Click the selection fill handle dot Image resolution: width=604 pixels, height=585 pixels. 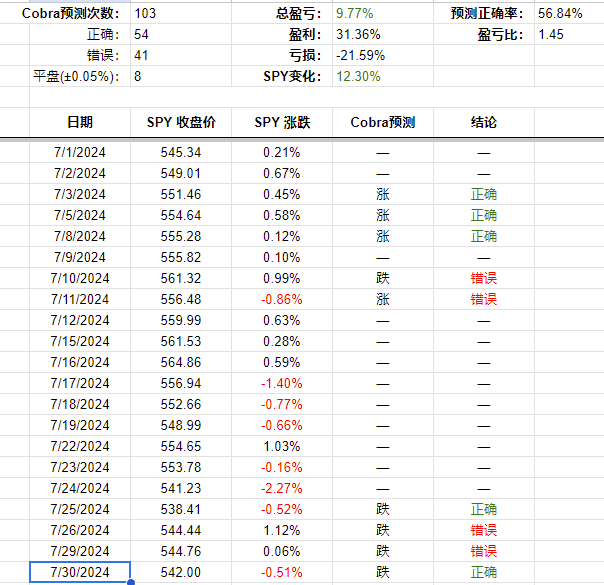coord(131,582)
